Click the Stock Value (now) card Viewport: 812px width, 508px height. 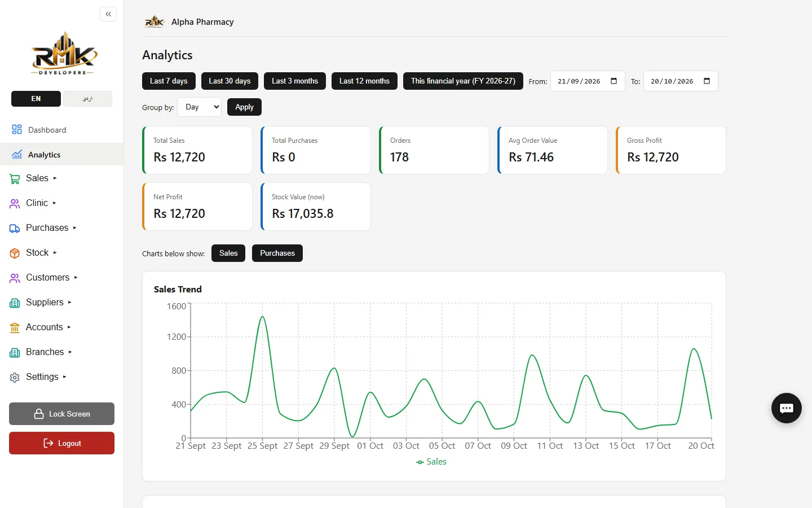coord(316,207)
